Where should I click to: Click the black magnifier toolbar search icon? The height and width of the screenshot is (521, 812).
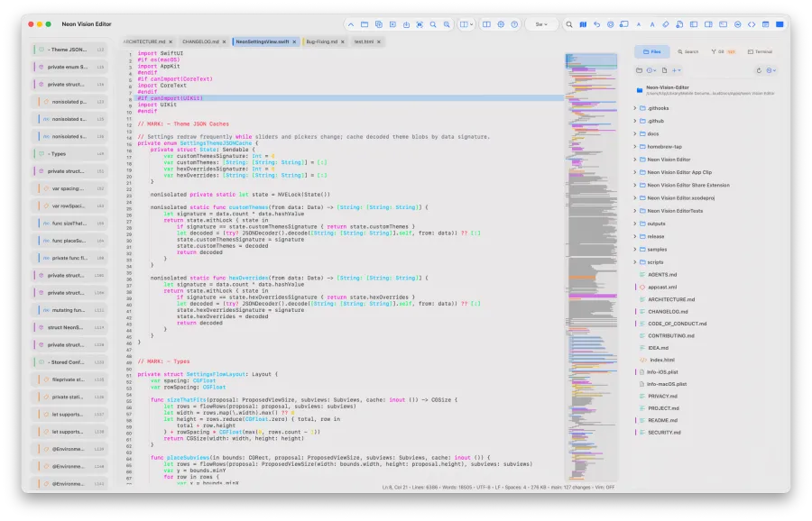569,24
